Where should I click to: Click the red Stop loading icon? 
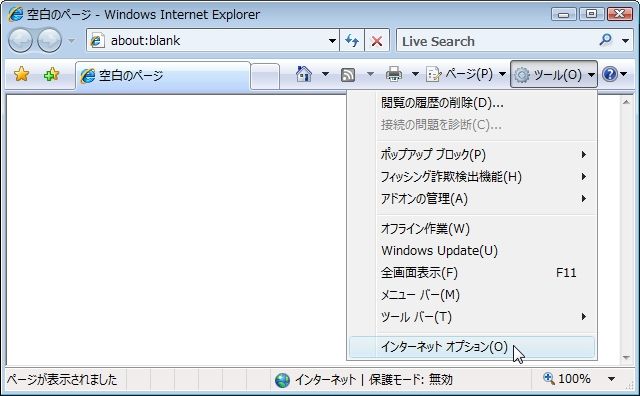pyautogui.click(x=377, y=40)
